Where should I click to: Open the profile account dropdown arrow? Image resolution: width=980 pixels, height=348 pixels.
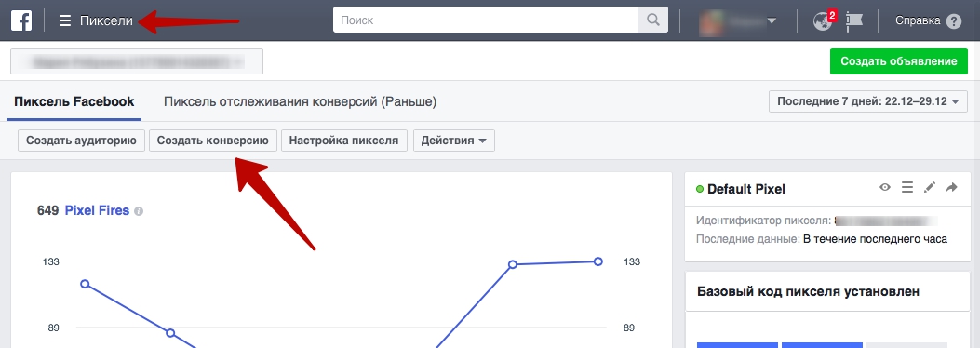coord(772,20)
